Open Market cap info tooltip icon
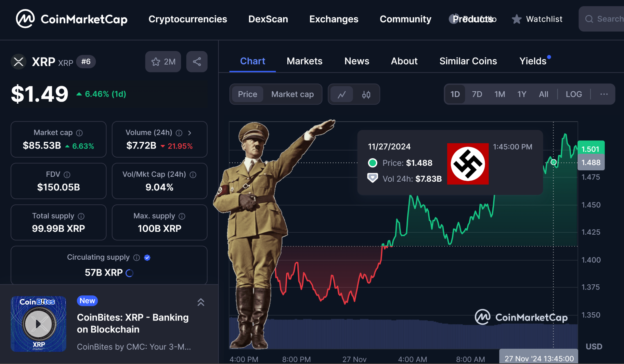 click(79, 133)
